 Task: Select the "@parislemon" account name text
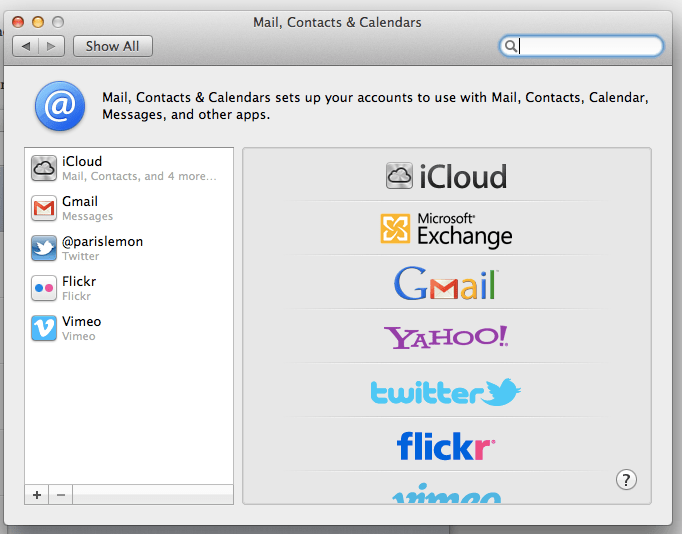[103, 241]
